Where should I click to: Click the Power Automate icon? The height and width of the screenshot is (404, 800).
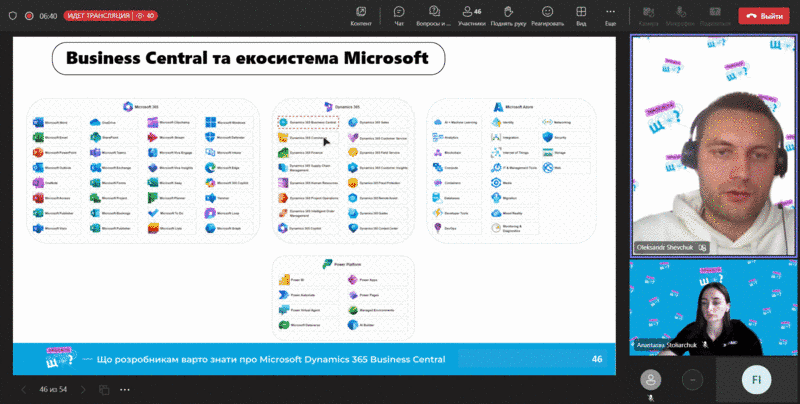[x=284, y=295]
